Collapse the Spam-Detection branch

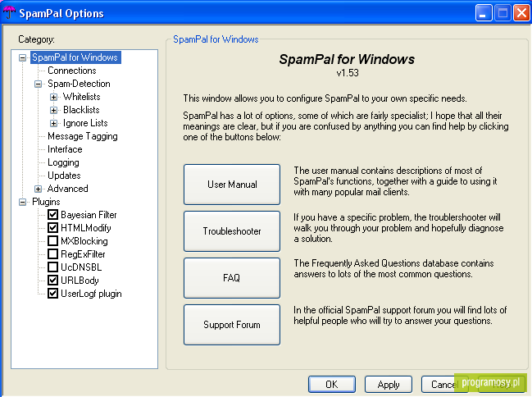tap(38, 84)
